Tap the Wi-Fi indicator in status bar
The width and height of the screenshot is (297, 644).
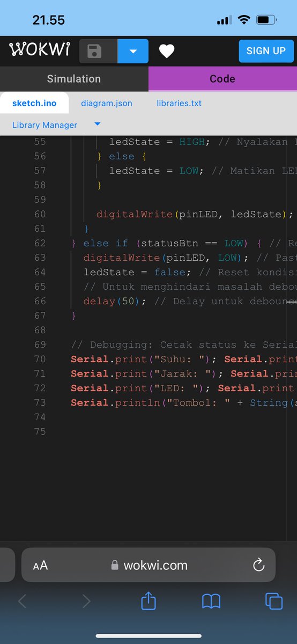tap(244, 20)
